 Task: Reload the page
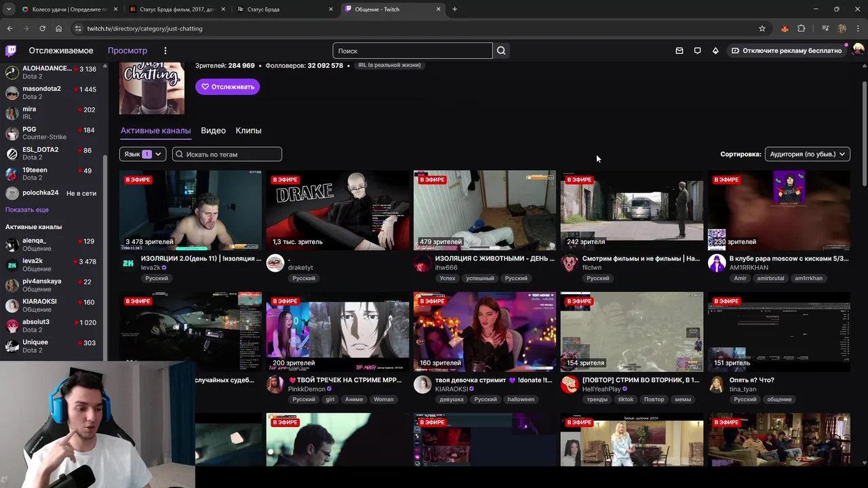[42, 28]
